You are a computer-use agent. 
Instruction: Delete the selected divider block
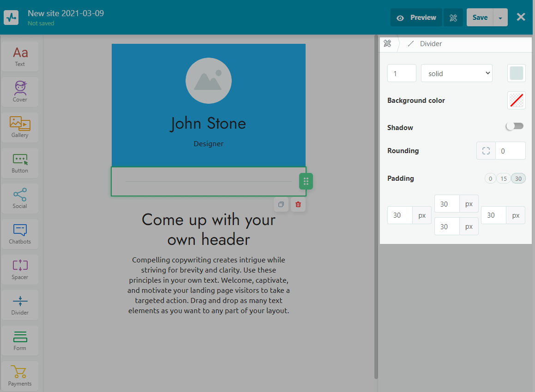(298, 204)
